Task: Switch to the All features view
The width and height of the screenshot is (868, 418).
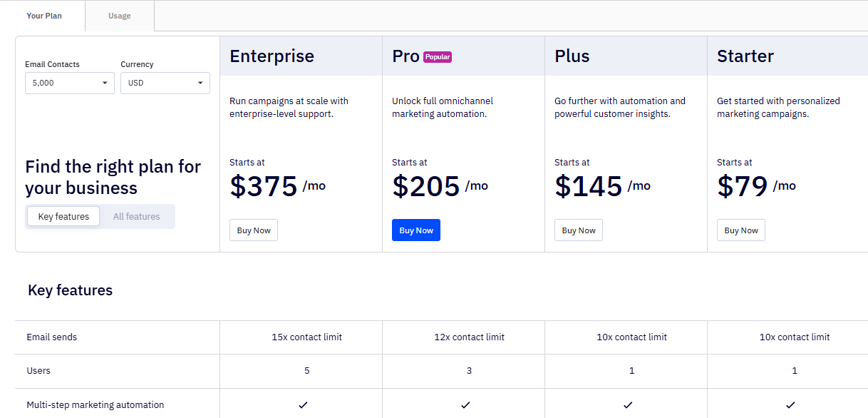Action: (136, 216)
